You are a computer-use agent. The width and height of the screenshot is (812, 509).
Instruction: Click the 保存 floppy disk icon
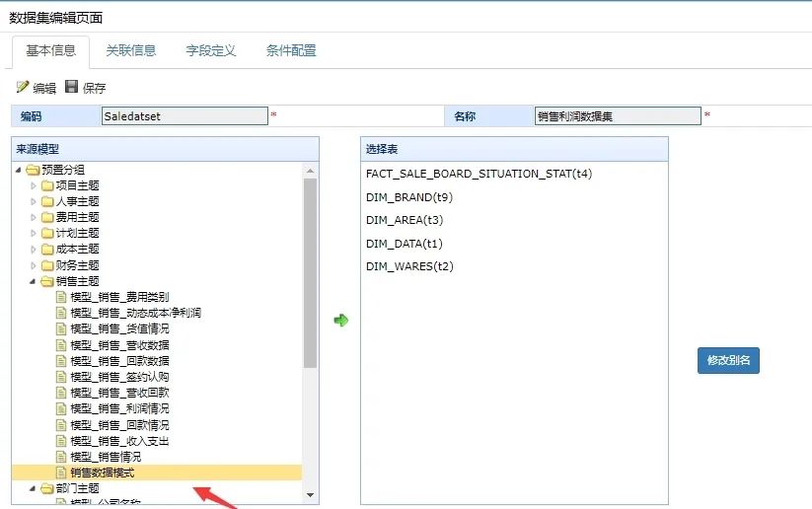click(x=71, y=87)
